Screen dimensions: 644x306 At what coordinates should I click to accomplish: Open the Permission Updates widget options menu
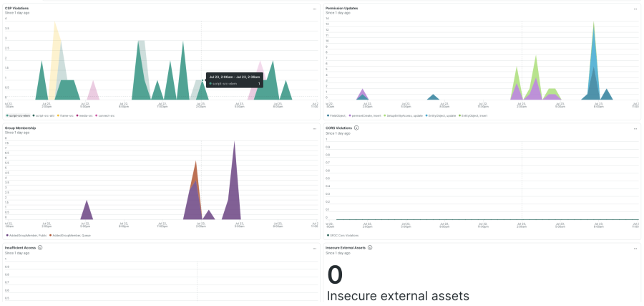click(635, 9)
